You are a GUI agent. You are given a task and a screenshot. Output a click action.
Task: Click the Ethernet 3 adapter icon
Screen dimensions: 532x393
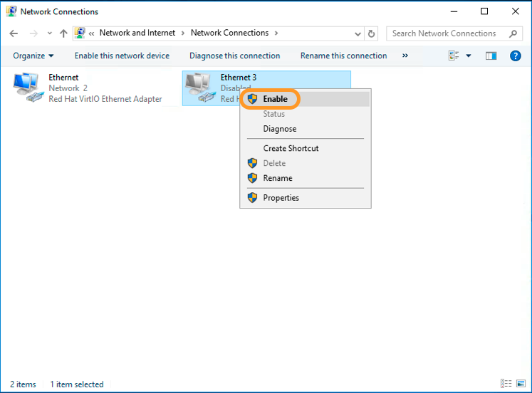pos(199,88)
